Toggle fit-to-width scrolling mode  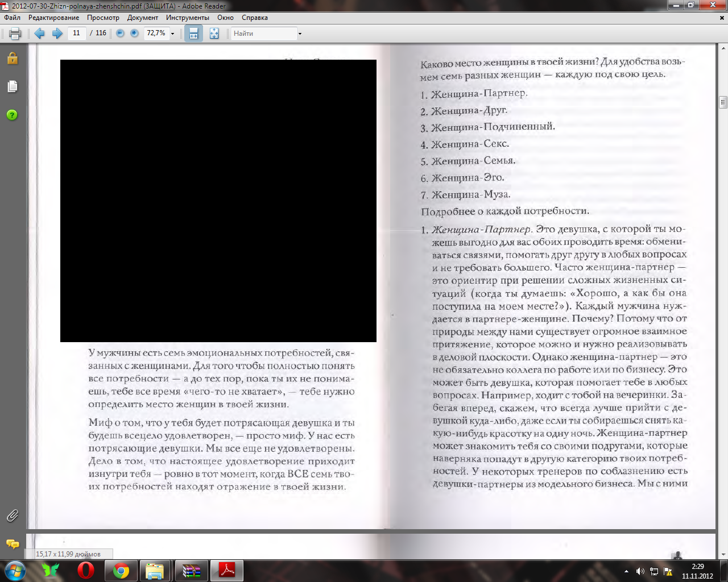(193, 34)
